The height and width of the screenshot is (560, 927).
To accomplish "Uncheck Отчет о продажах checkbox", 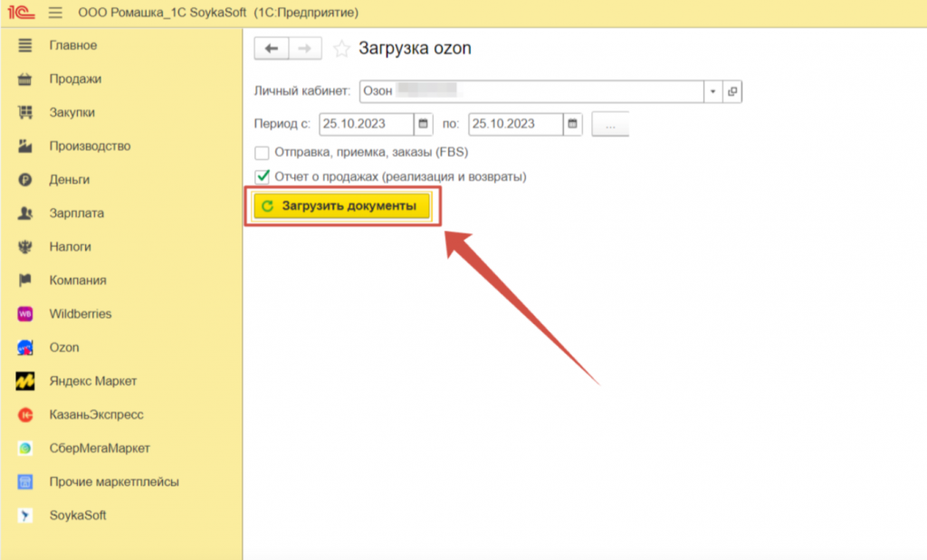I will pyautogui.click(x=263, y=176).
